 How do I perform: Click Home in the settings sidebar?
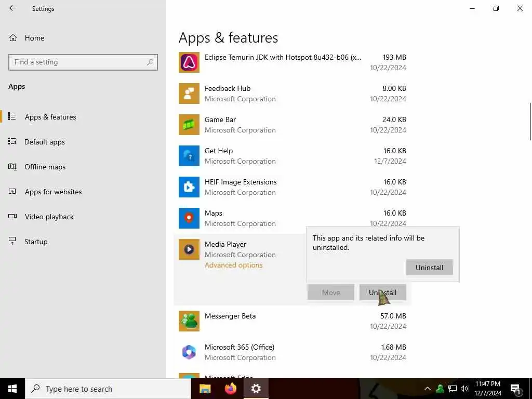[x=34, y=38]
